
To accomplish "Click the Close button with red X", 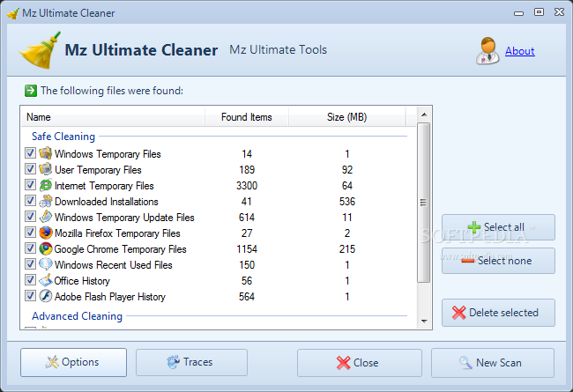I will [359, 363].
